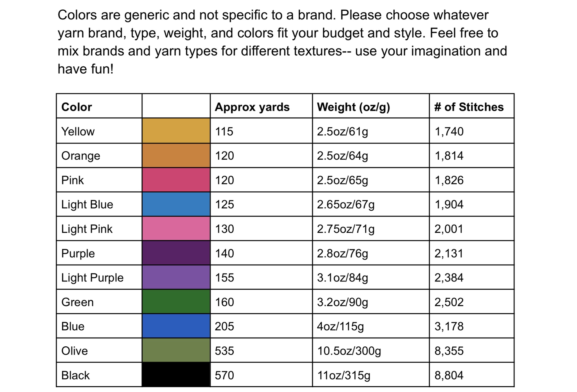Click the "Approx yards" column header

[252, 107]
